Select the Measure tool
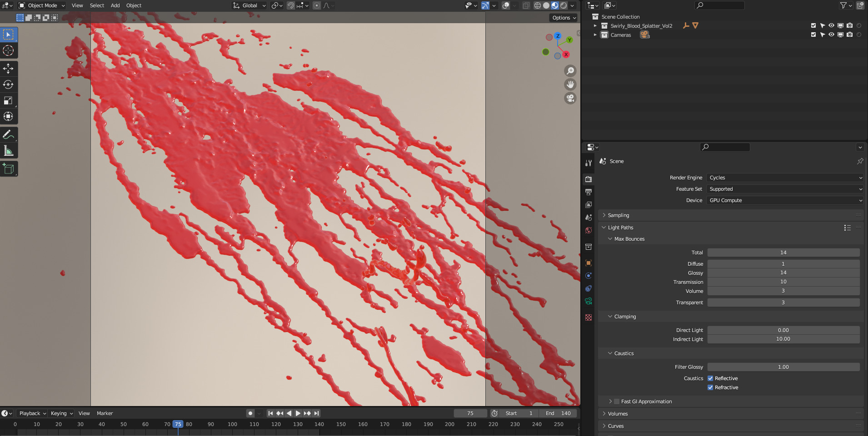 [9, 150]
